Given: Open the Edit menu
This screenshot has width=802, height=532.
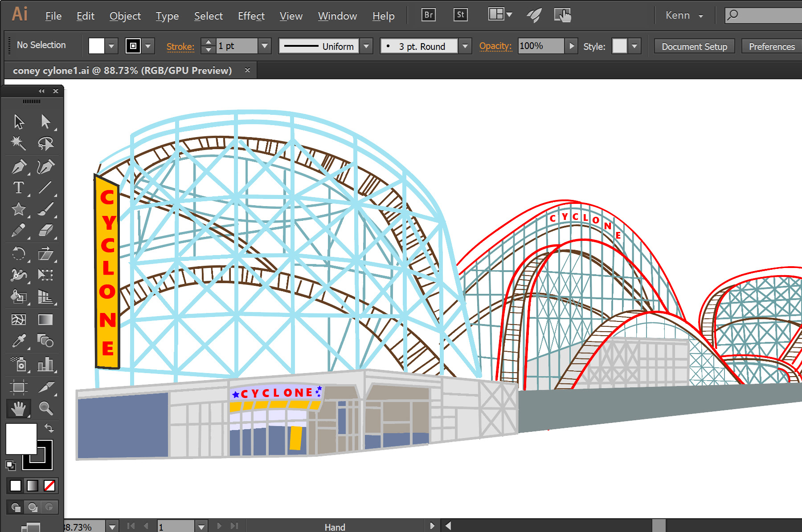Looking at the screenshot, I should [x=86, y=16].
